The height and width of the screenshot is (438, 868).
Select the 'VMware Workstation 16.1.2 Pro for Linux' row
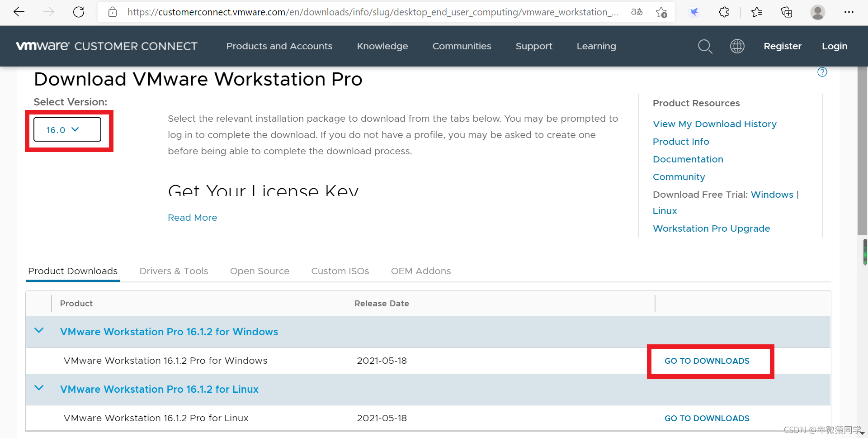tap(428, 418)
